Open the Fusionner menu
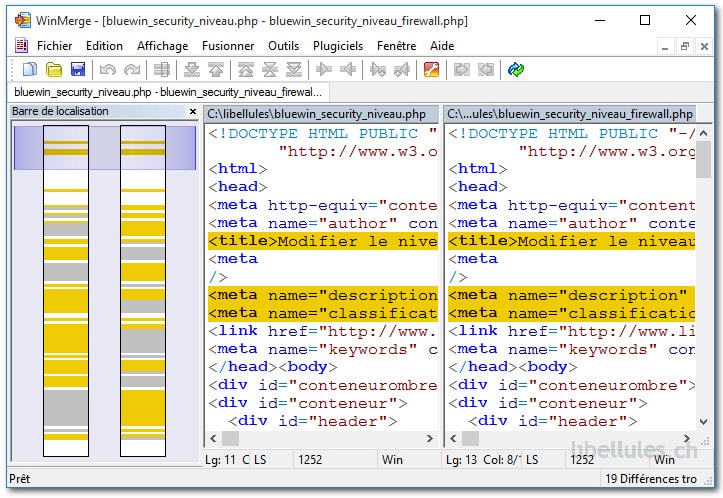 point(228,46)
